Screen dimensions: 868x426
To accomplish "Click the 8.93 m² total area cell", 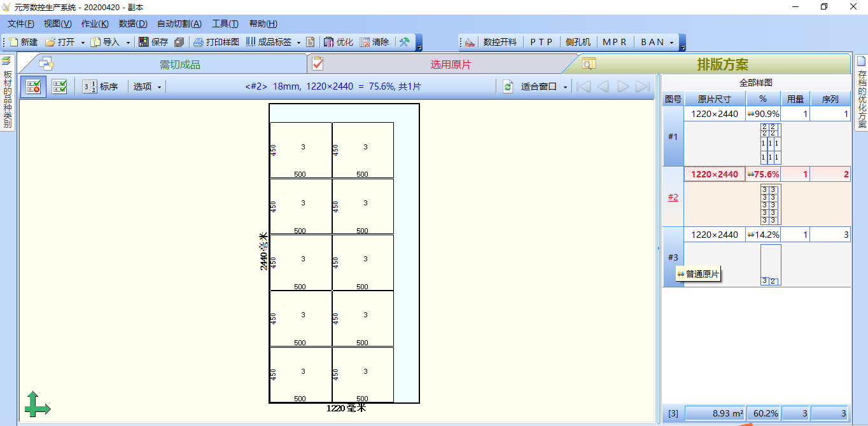I will pyautogui.click(x=715, y=413).
